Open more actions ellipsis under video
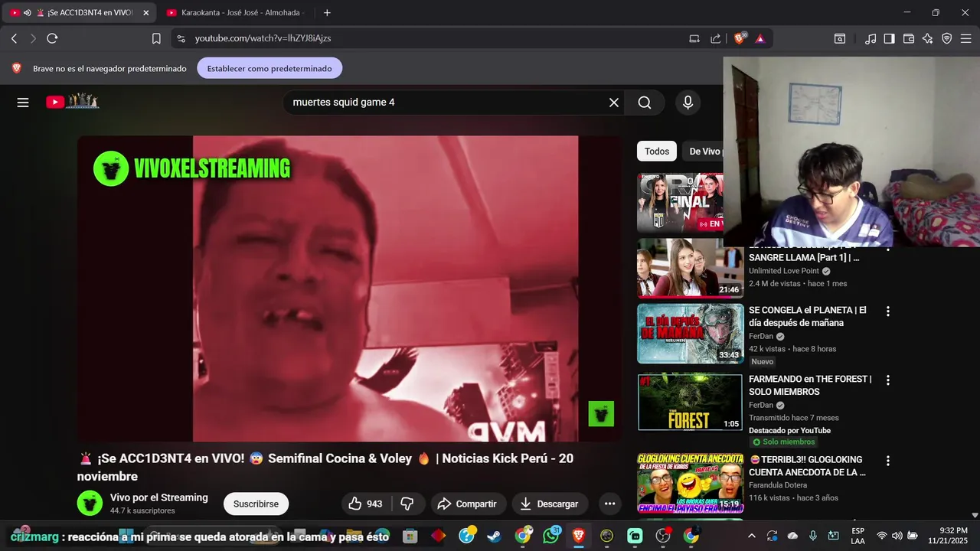Viewport: 980px width, 551px height. [x=609, y=504]
